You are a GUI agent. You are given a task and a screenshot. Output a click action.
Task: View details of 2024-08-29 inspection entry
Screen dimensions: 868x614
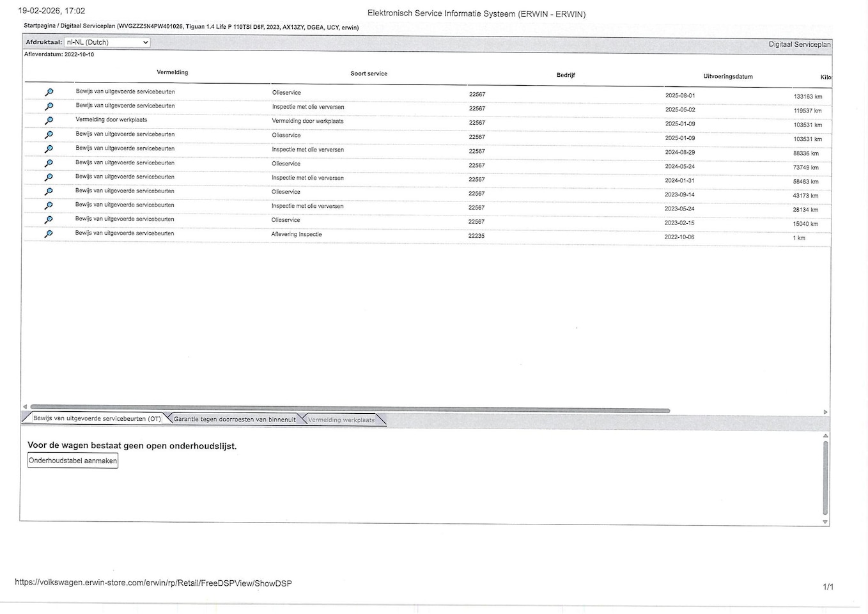click(49, 149)
